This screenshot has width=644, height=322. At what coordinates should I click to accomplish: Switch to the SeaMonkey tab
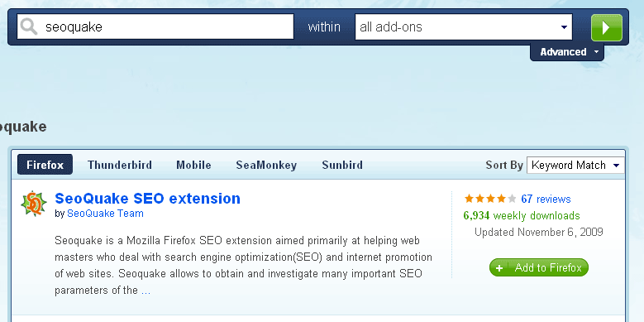266,165
